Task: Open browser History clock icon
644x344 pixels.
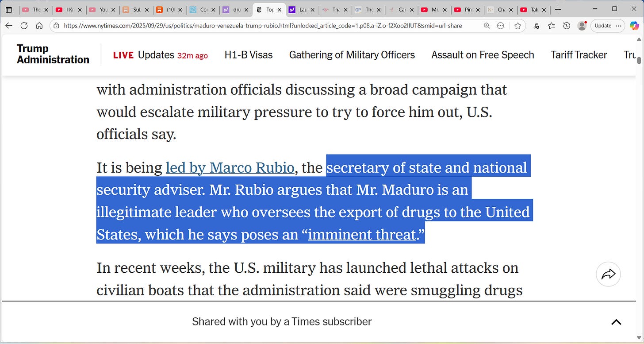Action: [567, 26]
